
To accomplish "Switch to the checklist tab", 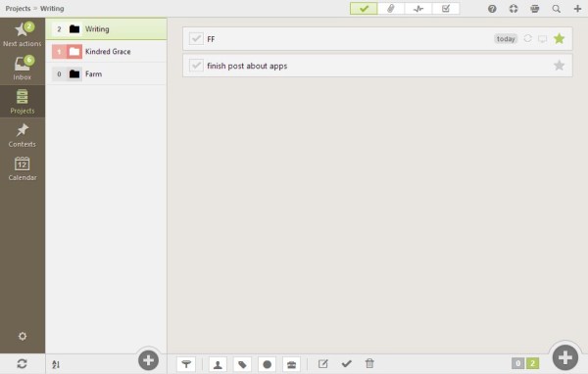I will point(446,9).
